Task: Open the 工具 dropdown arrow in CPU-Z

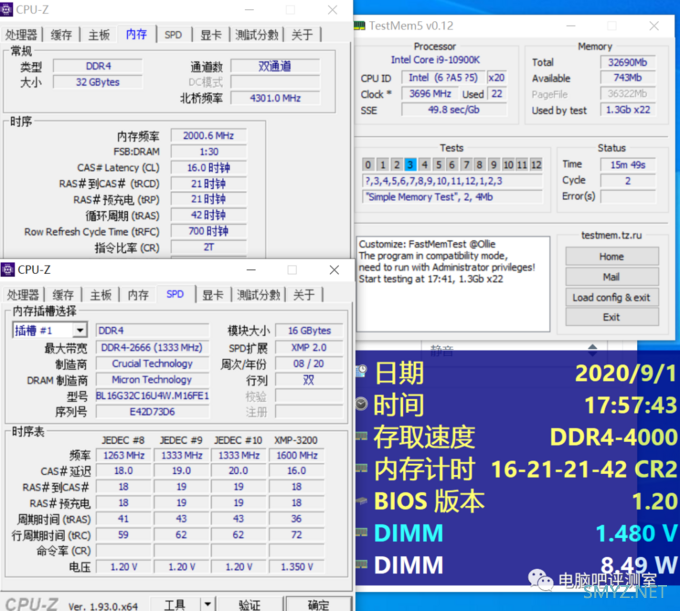Action: 208,604
